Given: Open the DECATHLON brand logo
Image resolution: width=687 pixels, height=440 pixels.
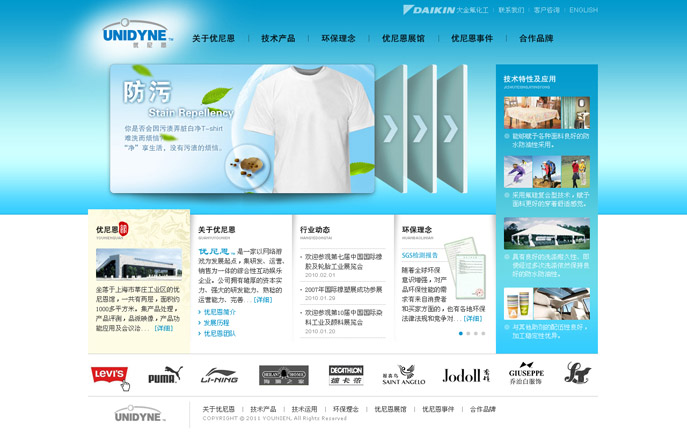Looking at the screenshot, I should [346, 375].
